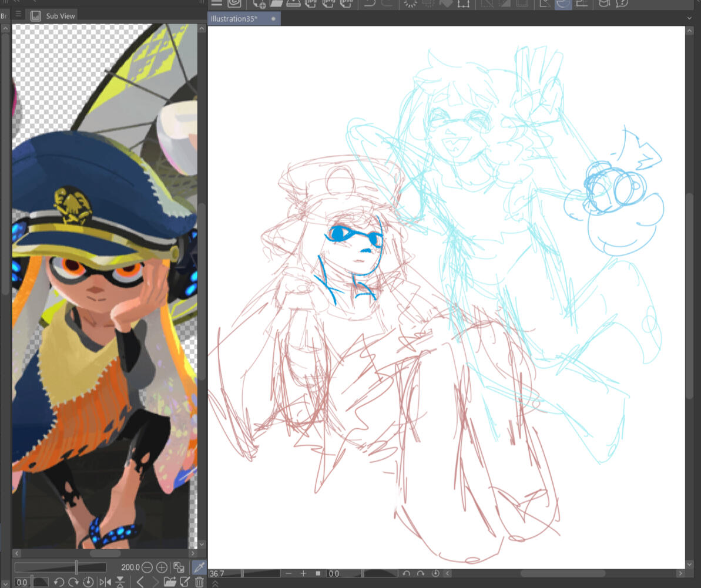
Task: Expand the collapsed bottom palette arrows
Action: 215,583
